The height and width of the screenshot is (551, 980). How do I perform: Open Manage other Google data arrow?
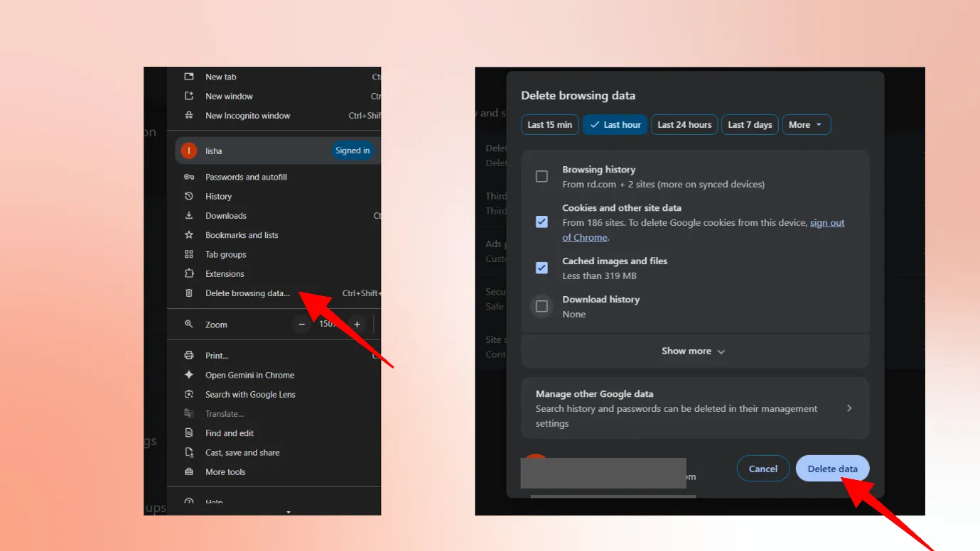click(x=849, y=408)
